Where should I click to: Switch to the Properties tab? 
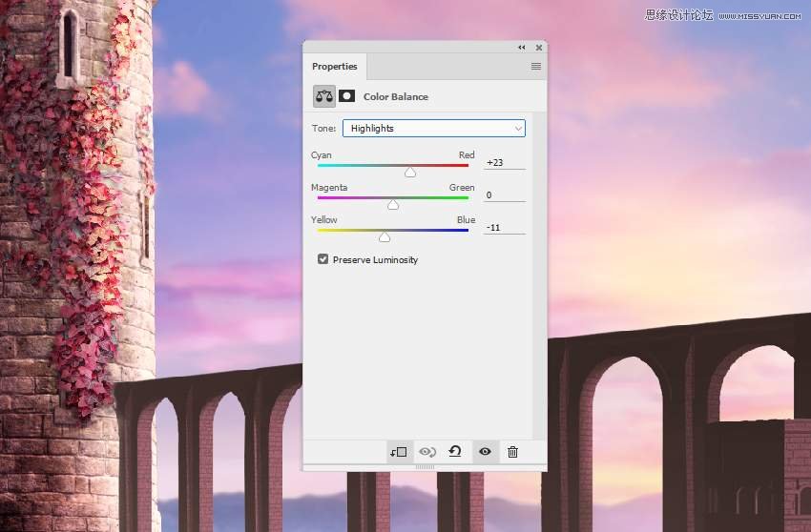pos(335,66)
